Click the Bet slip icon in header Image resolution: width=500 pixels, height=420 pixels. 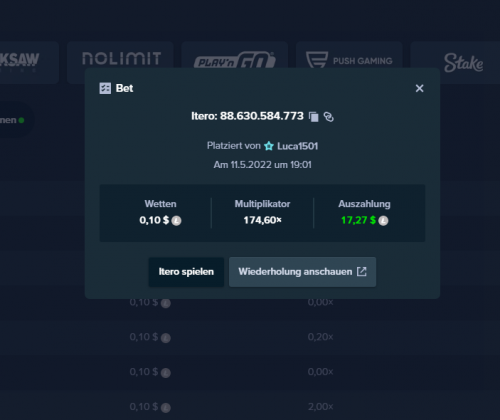105,88
